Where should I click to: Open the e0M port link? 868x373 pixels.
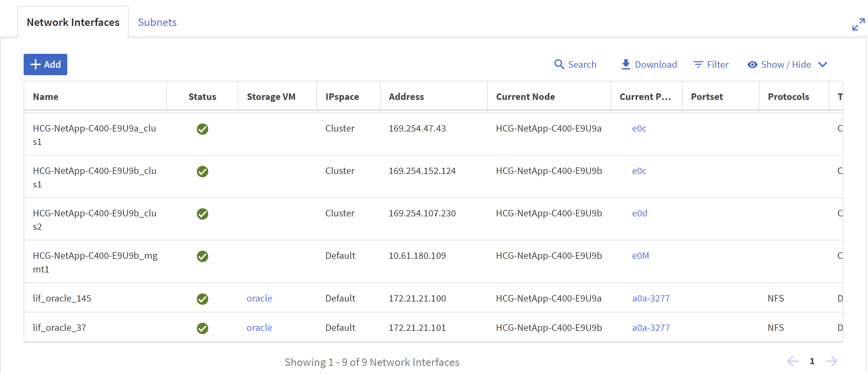[640, 255]
